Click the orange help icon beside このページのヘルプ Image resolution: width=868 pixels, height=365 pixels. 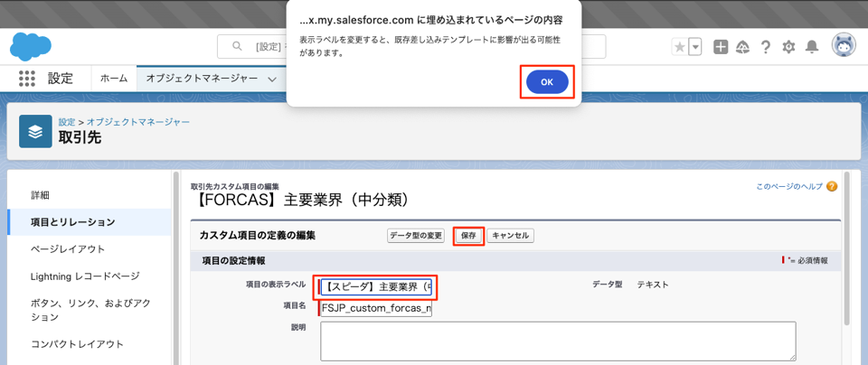point(832,187)
